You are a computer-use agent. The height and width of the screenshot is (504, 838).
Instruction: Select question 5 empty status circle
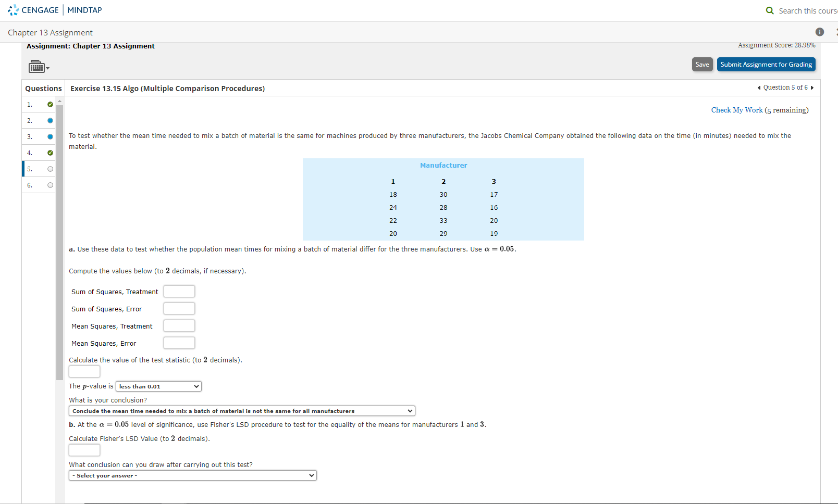[50, 169]
